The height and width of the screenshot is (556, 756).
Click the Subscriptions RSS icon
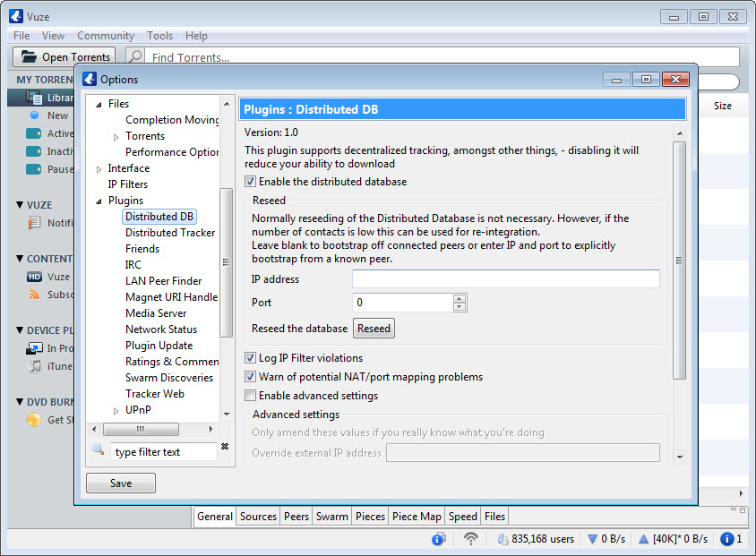pos(34,295)
